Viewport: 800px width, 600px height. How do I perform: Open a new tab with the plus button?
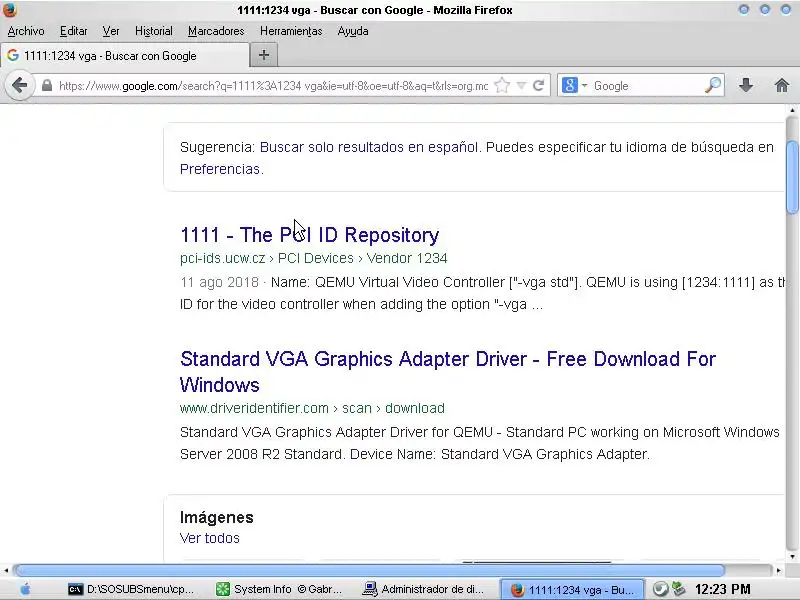tap(264, 55)
